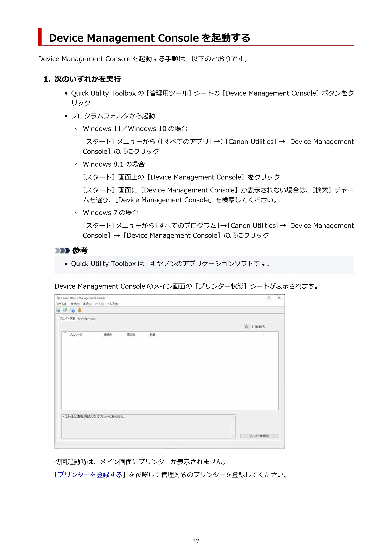Select the プリンター状態 tab
This screenshot has width=392, height=555.
pos(67,319)
